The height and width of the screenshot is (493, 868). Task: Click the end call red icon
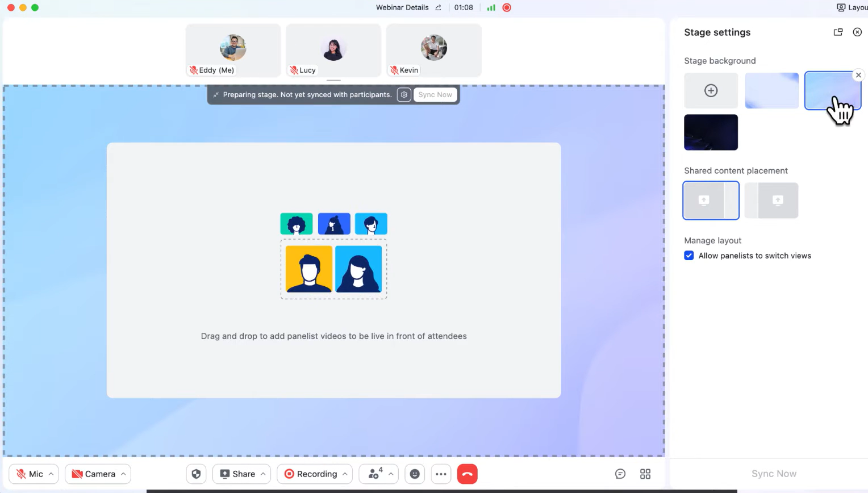click(467, 474)
